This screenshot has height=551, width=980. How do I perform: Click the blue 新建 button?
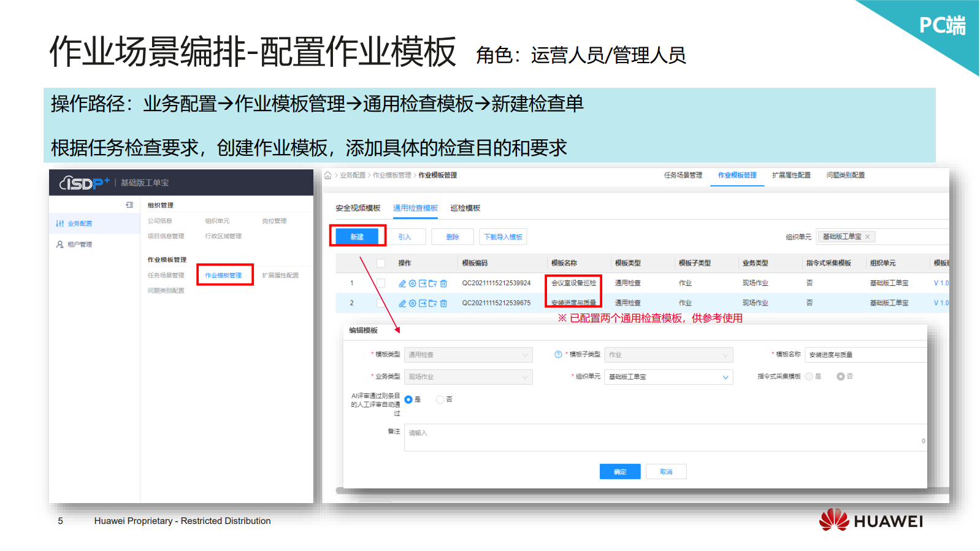[x=357, y=237]
